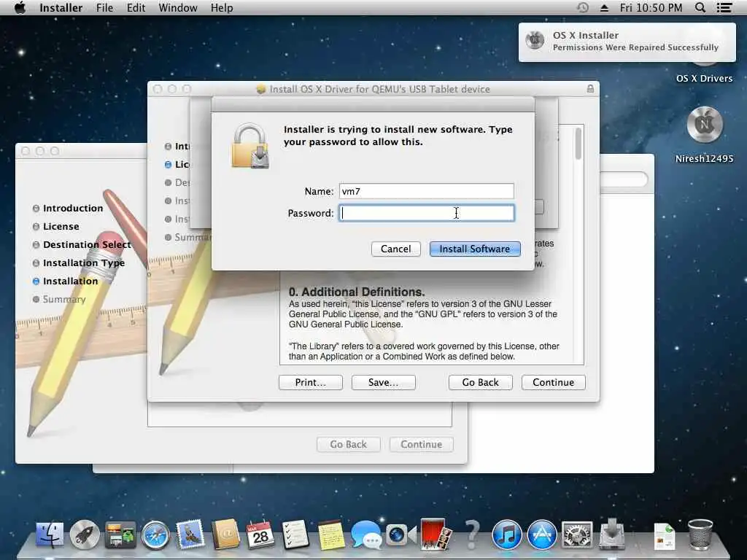Open FaceTime from the Dock
This screenshot has width=747, height=560.
400,534
